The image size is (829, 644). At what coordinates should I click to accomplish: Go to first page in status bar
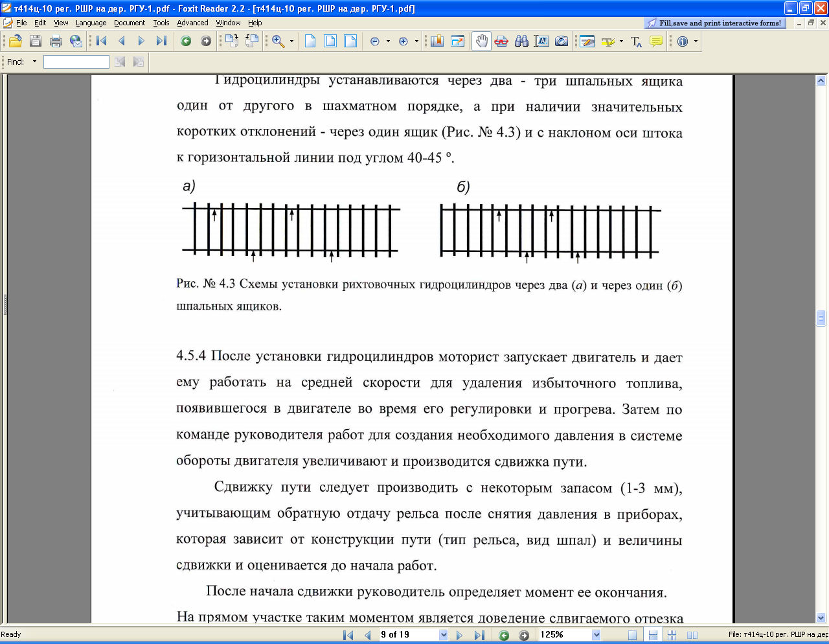[348, 635]
